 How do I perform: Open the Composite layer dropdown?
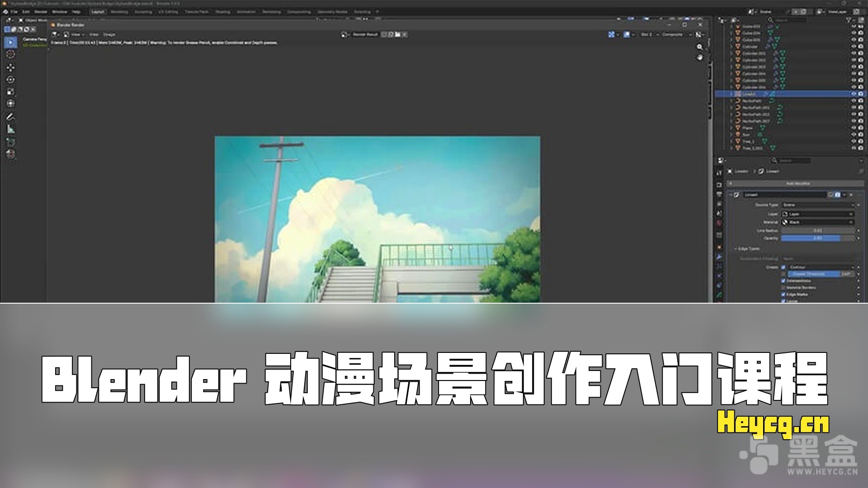click(676, 34)
